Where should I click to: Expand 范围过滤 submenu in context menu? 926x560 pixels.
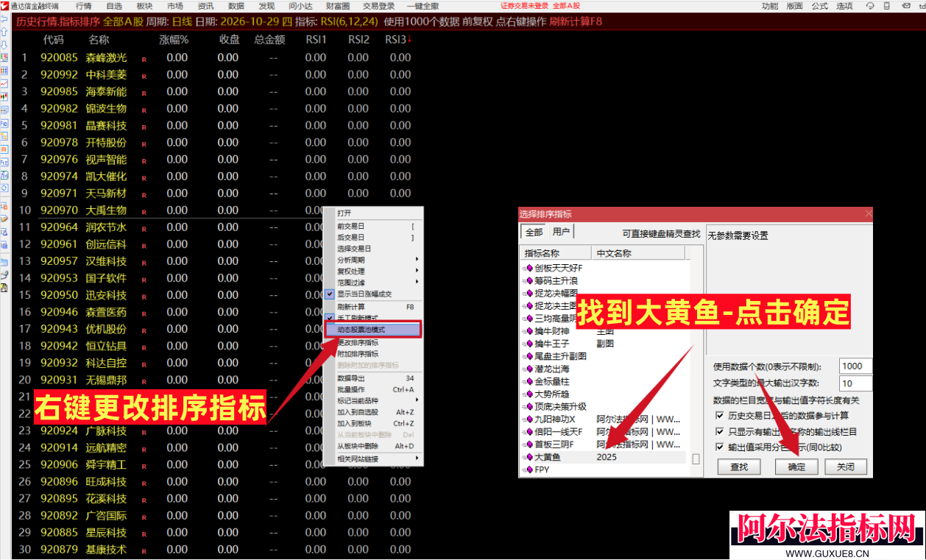(x=374, y=282)
